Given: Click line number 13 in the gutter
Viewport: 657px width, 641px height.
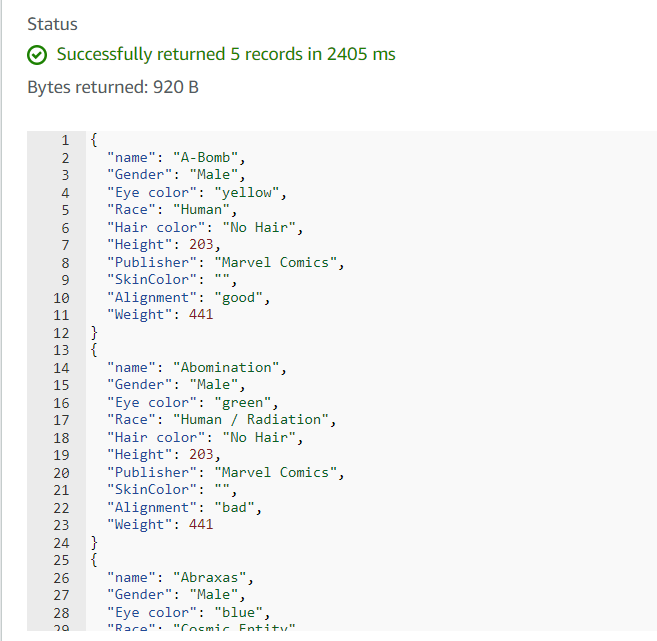Looking at the screenshot, I should pos(61,350).
